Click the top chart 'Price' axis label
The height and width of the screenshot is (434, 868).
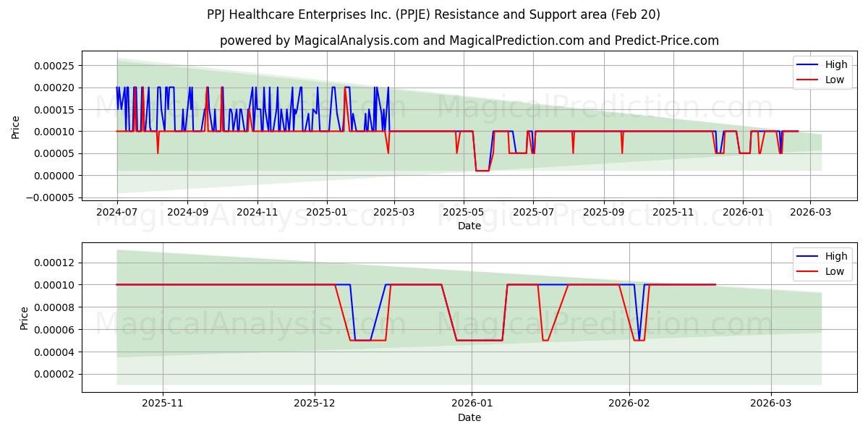(x=16, y=126)
